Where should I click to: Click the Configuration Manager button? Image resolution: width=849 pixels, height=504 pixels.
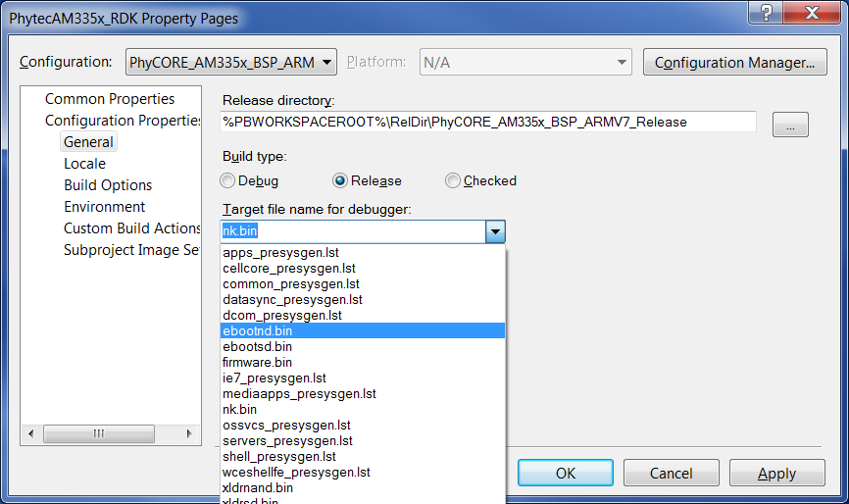tap(734, 62)
